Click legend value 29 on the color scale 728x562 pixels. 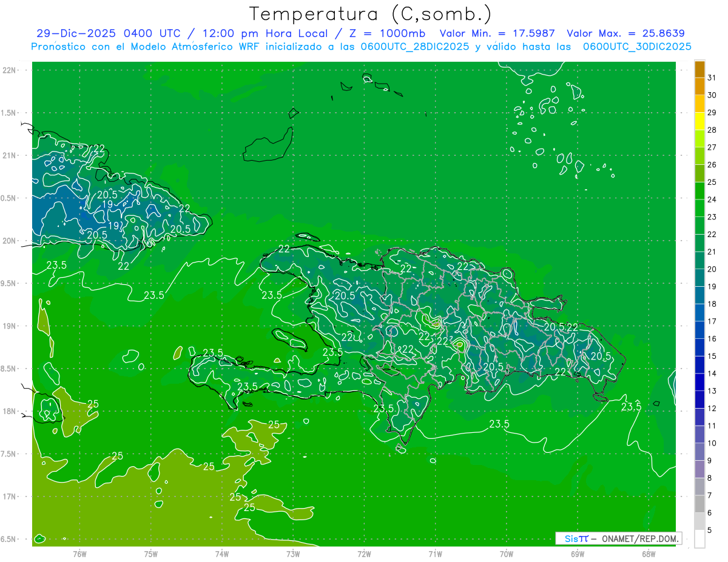pos(712,113)
